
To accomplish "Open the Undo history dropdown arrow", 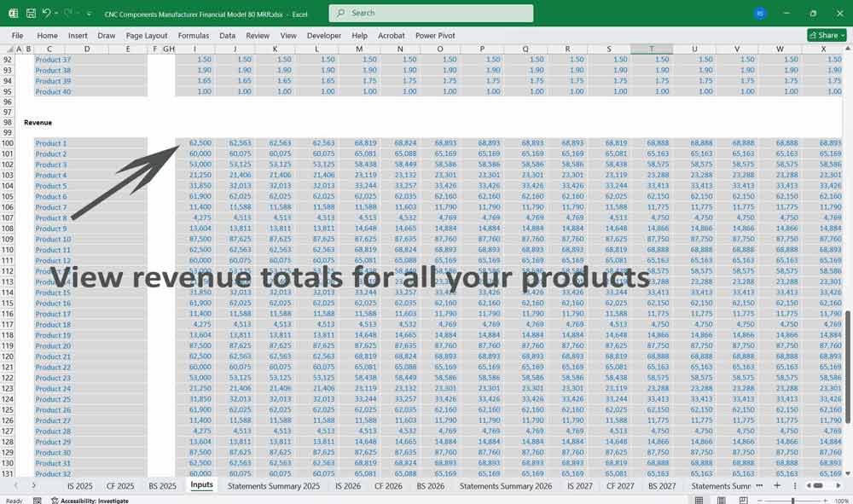I will pos(56,14).
